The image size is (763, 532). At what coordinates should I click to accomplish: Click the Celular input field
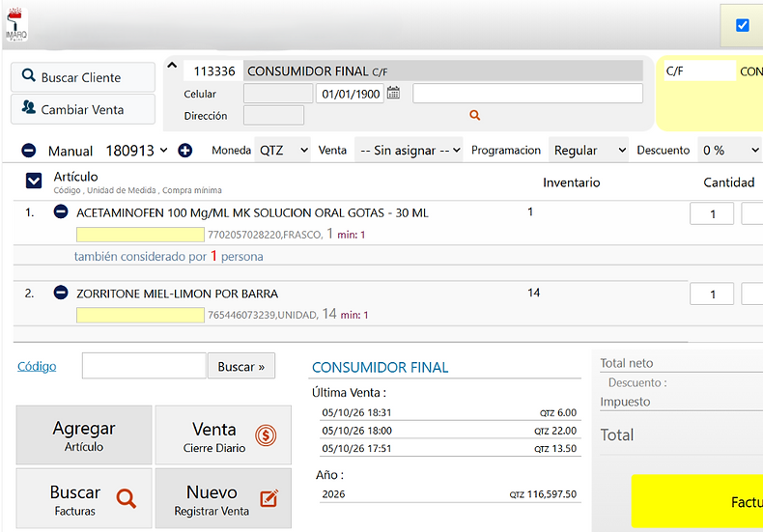278,94
